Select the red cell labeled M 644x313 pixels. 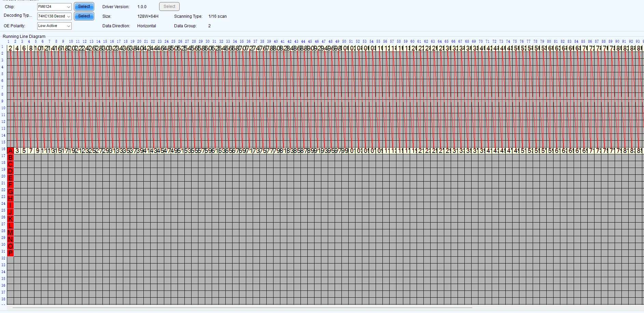(x=10, y=232)
